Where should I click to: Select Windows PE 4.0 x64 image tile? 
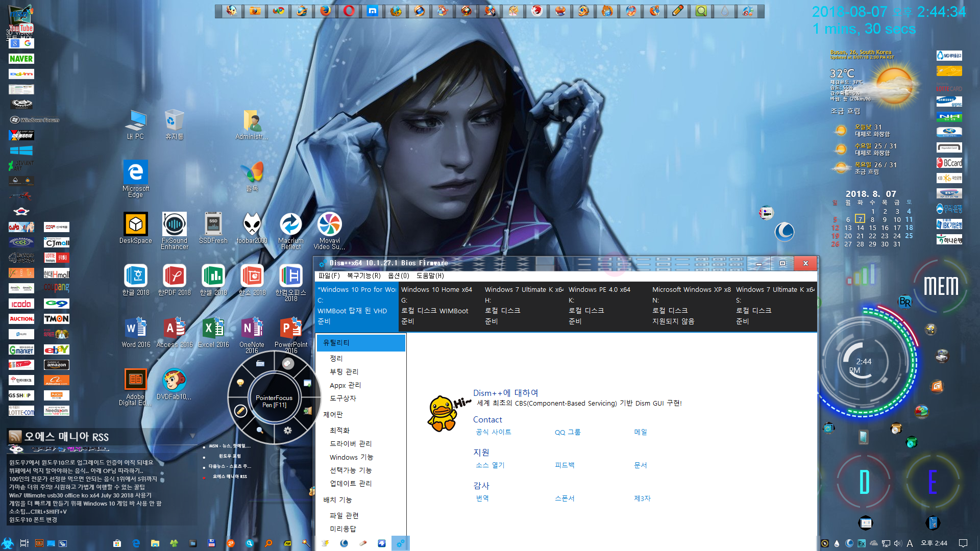click(607, 306)
